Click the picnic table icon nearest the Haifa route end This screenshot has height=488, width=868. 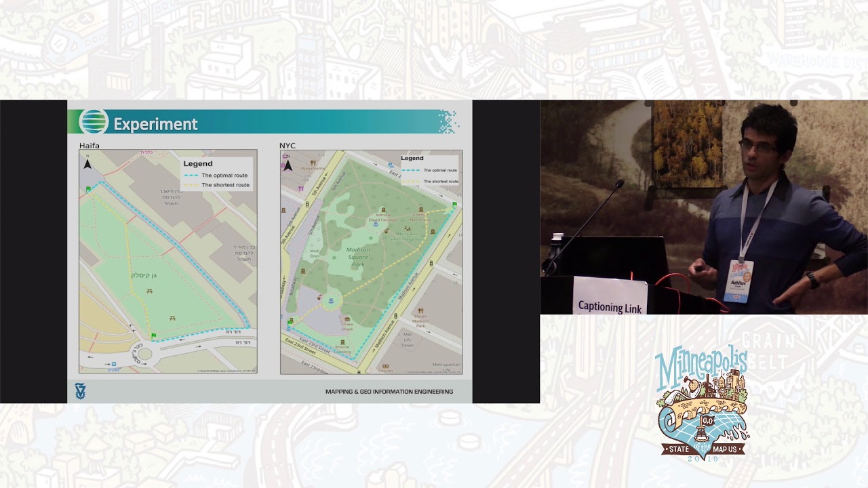(174, 317)
